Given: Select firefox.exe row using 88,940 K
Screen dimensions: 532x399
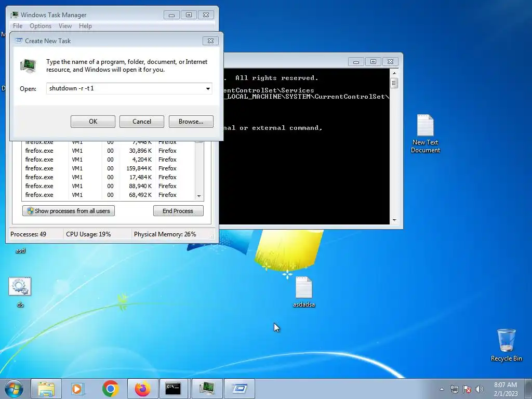Looking at the screenshot, I should click(x=108, y=186).
